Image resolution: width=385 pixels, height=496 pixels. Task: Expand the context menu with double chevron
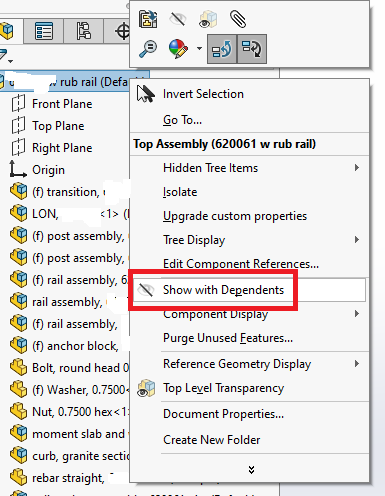click(x=251, y=470)
